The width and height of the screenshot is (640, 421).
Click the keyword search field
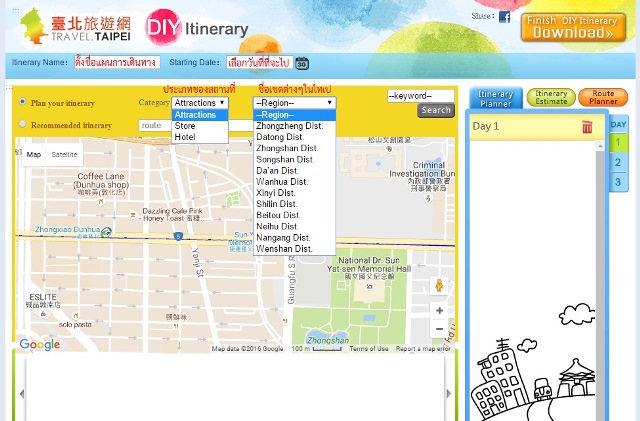(420, 96)
